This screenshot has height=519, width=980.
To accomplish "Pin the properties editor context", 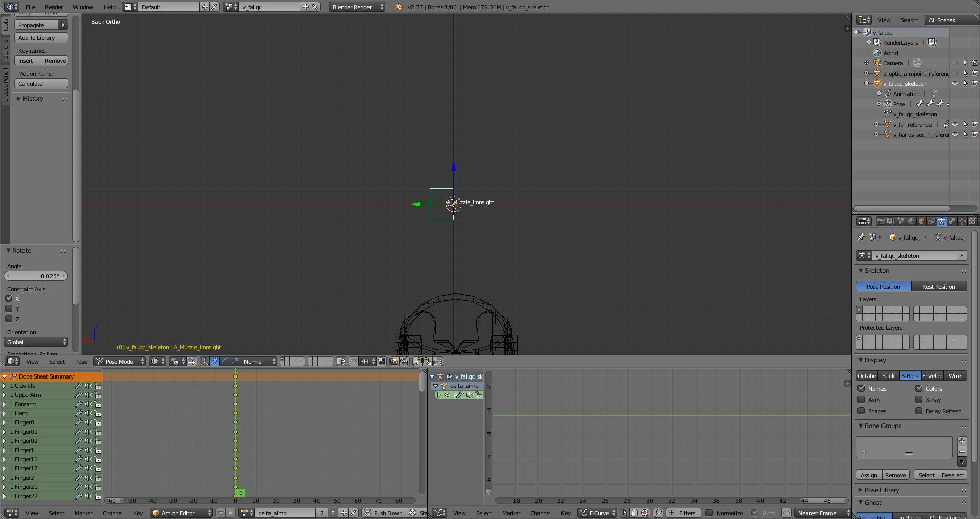I will [x=861, y=237].
